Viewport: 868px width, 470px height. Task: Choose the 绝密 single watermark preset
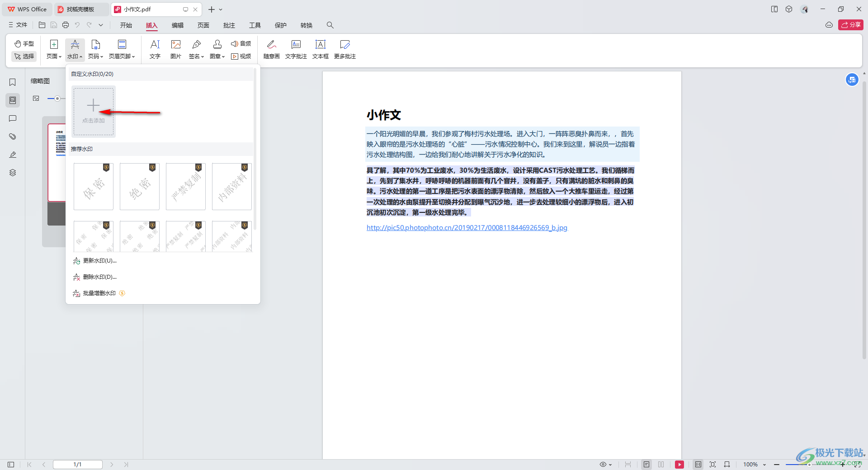coord(140,187)
